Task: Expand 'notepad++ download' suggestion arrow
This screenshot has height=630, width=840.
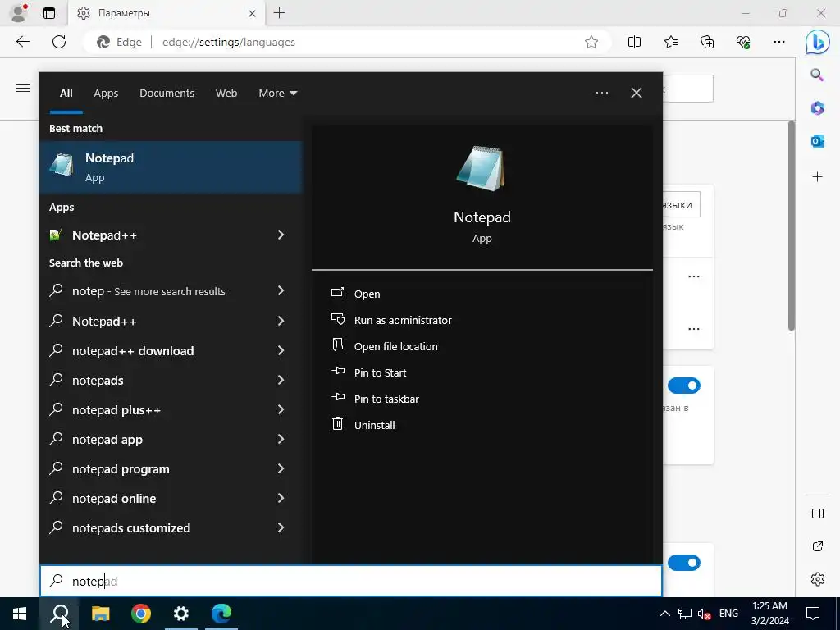Action: [x=281, y=350]
